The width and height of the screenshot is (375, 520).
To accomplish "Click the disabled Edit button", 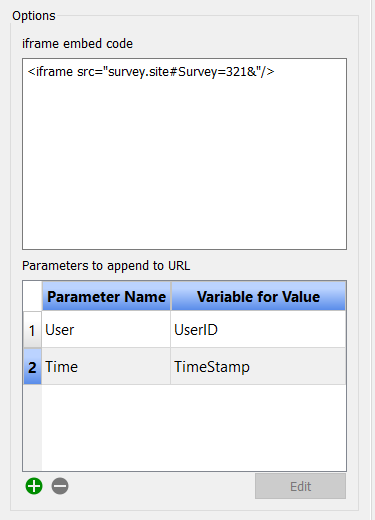I will pos(300,486).
